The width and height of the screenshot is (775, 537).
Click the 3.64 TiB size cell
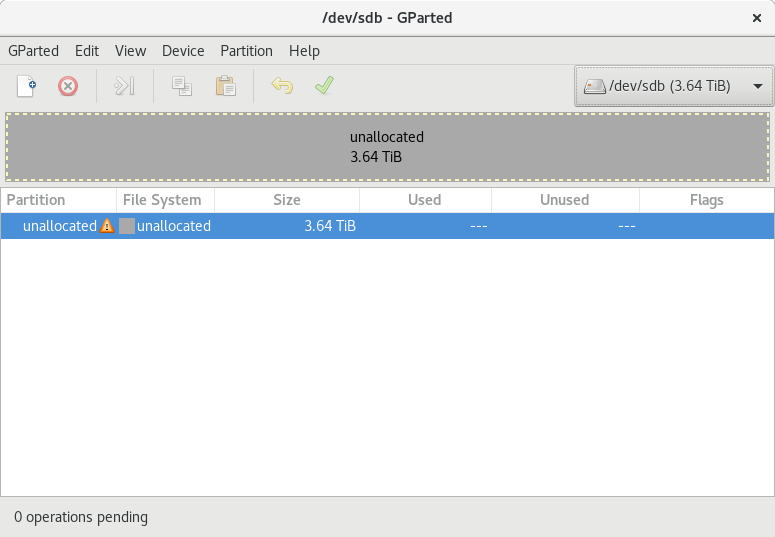(x=330, y=226)
